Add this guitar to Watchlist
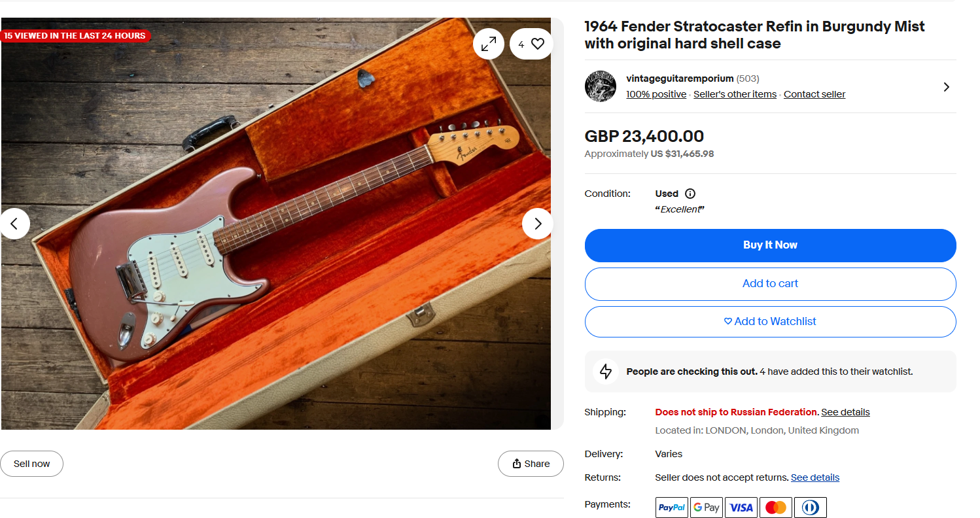Image resolution: width=980 pixels, height=518 pixels. (x=770, y=322)
